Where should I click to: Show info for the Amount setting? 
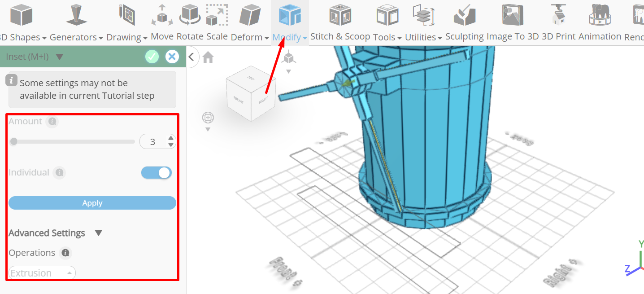tap(52, 122)
